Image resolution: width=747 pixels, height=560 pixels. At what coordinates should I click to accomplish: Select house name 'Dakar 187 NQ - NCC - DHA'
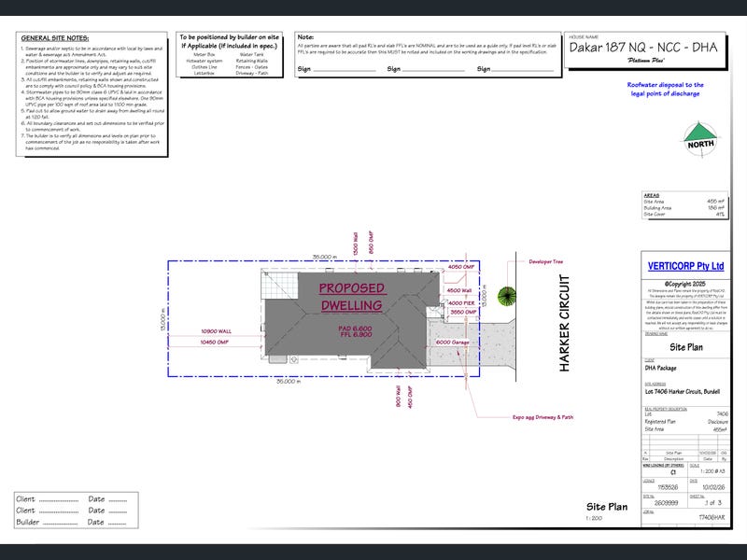click(x=643, y=48)
